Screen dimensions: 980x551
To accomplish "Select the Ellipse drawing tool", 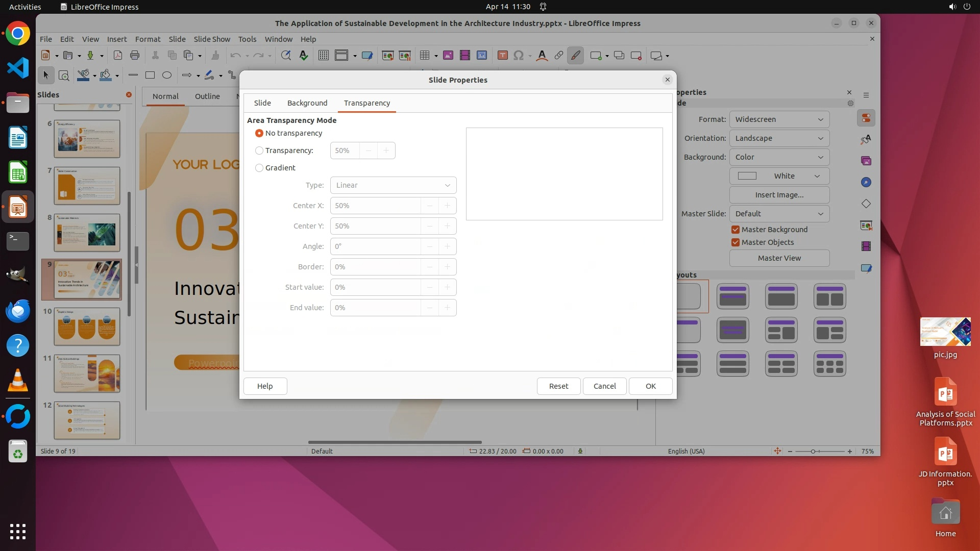I will (x=166, y=75).
